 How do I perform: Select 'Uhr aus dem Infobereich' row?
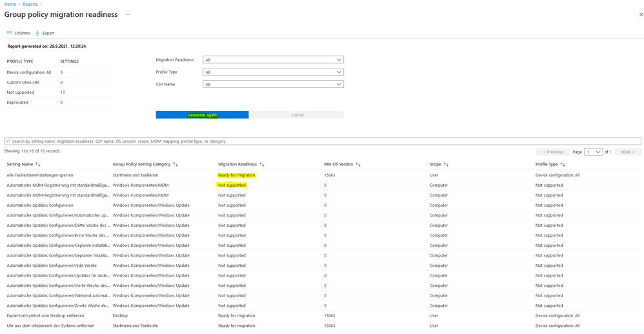322,326
